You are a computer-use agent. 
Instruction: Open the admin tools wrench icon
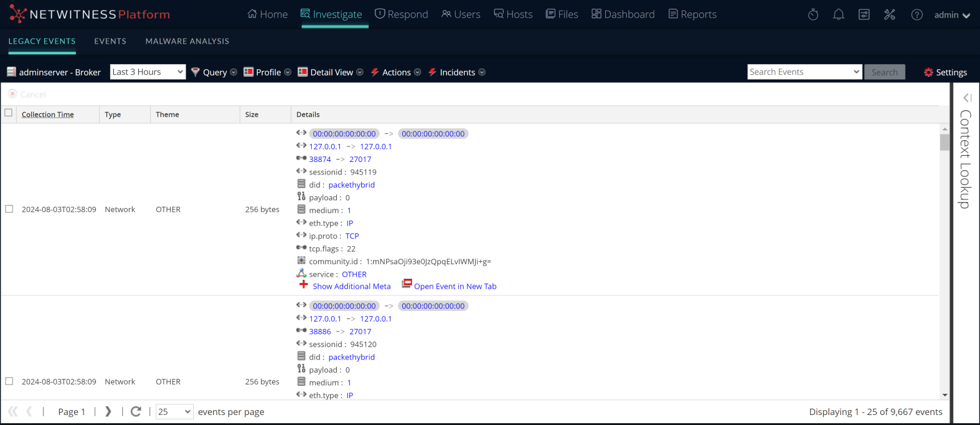[890, 14]
